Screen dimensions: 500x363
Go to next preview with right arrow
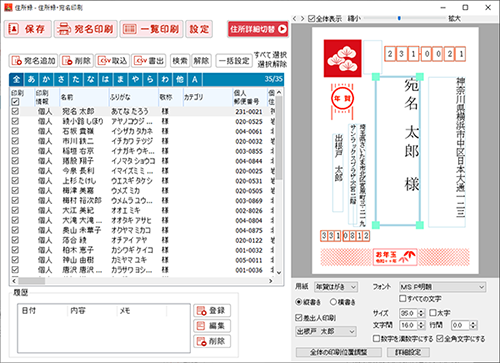pos(302,19)
